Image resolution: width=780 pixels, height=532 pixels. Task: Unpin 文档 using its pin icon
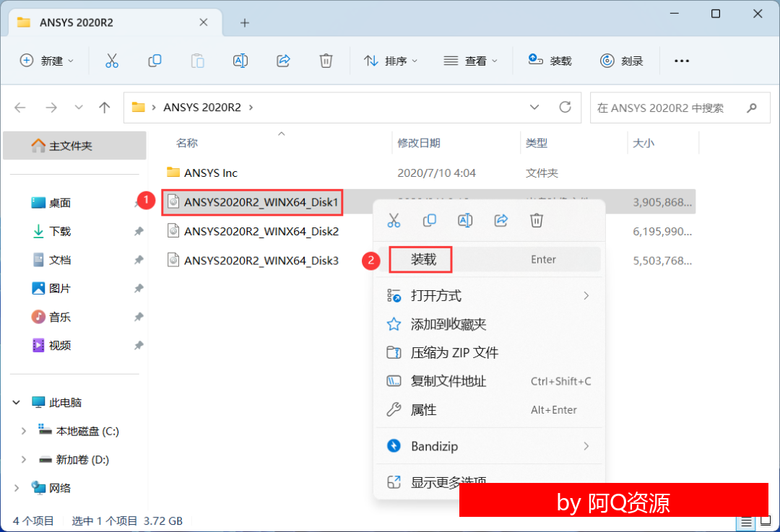tap(139, 260)
